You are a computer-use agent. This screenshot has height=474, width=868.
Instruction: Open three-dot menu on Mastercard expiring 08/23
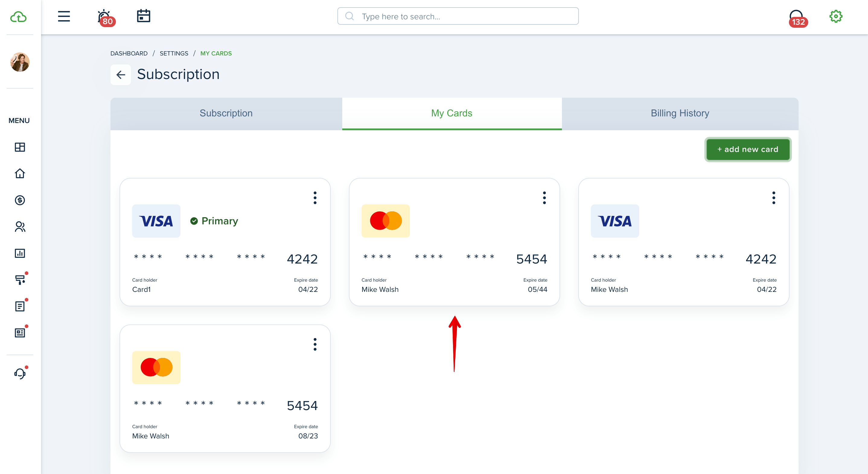point(315,344)
